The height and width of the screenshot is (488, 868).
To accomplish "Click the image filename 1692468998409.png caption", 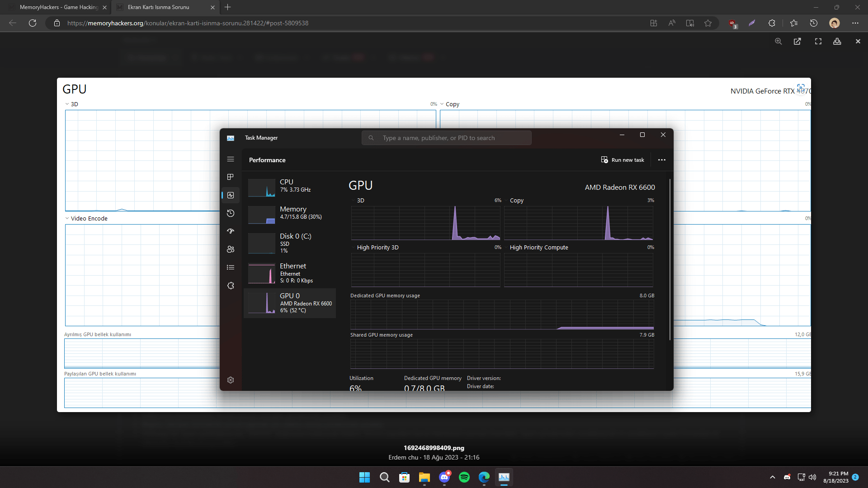I will click(x=434, y=448).
